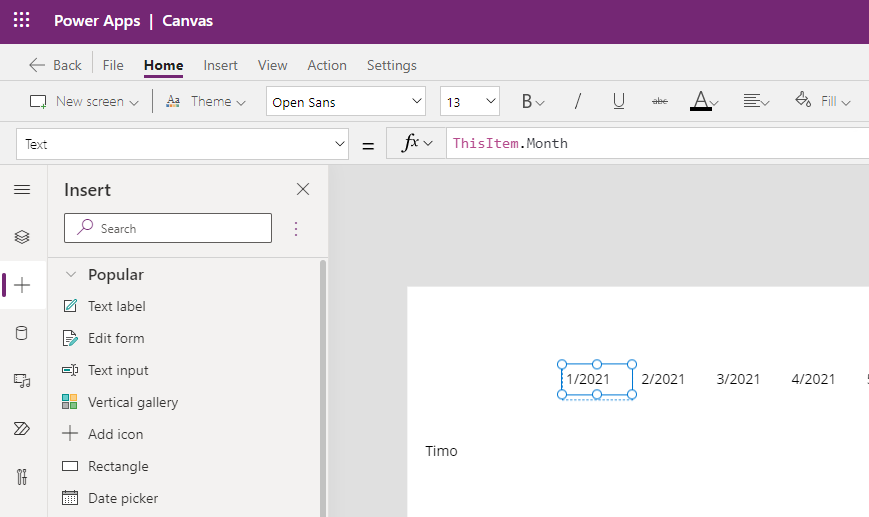Open the Open Sans font dropdown
Image resolution: width=869 pixels, height=517 pixels.
(346, 102)
